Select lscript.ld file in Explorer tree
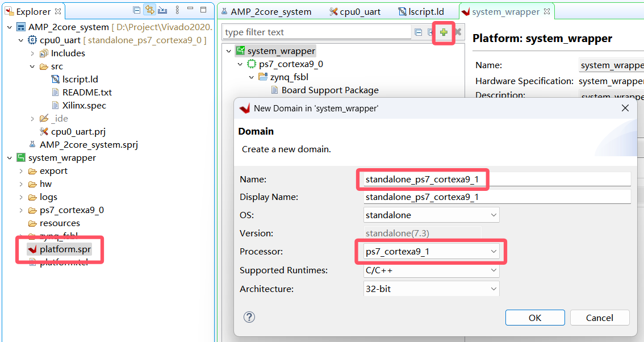The height and width of the screenshot is (342, 644). click(x=80, y=80)
